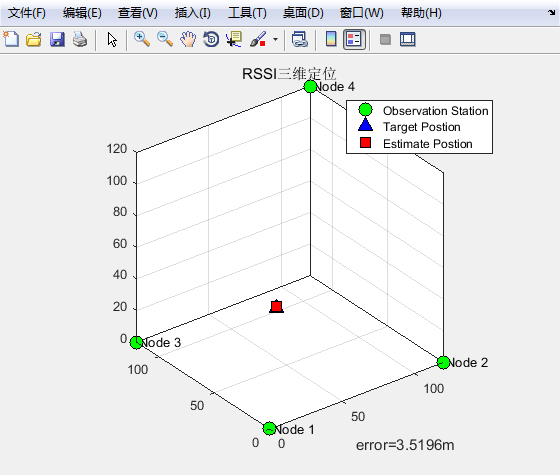The height and width of the screenshot is (475, 560).
Task: Click the z-axis tick label 120
Action: pyautogui.click(x=117, y=149)
